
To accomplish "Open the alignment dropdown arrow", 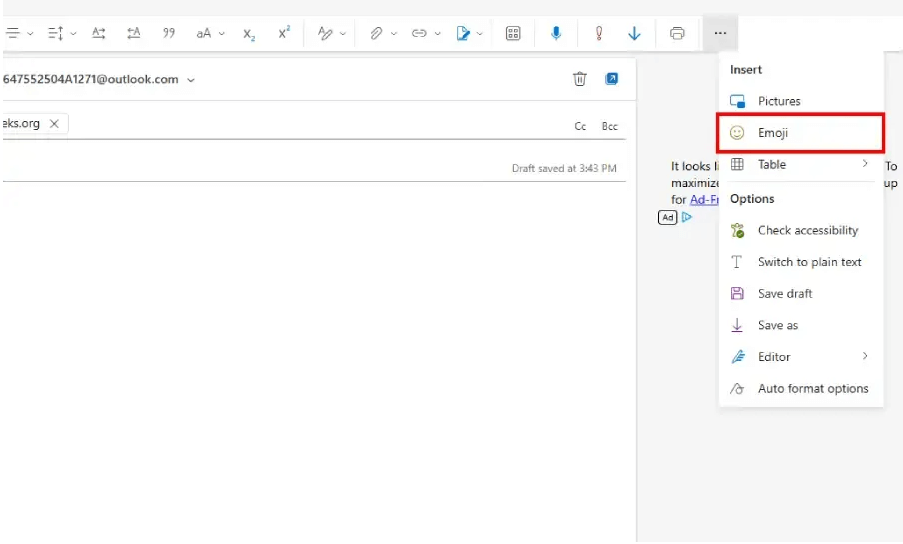I will 30,33.
